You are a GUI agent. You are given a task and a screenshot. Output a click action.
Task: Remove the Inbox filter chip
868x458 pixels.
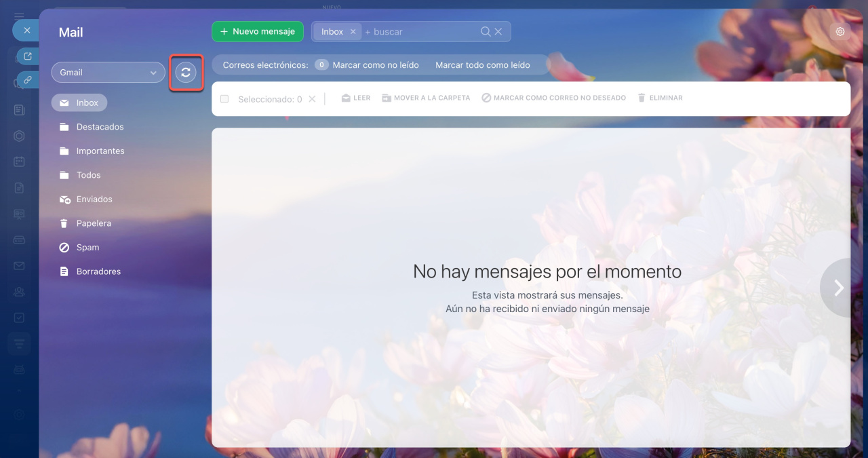pos(353,32)
